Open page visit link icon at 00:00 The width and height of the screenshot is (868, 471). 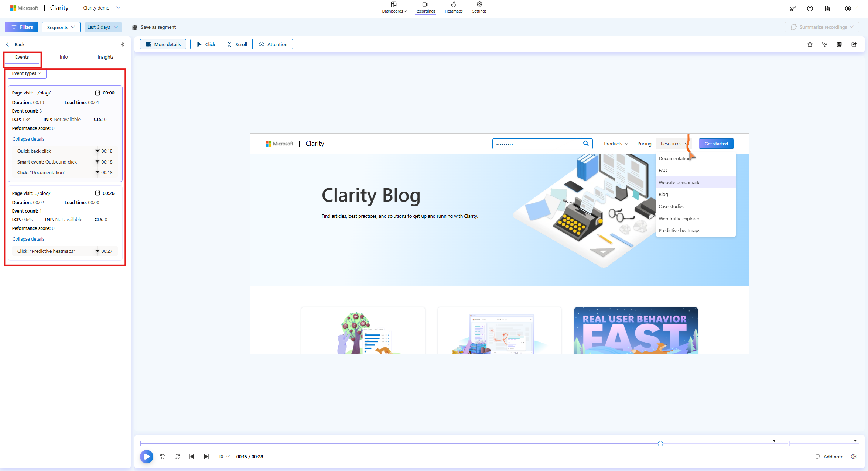(x=98, y=93)
